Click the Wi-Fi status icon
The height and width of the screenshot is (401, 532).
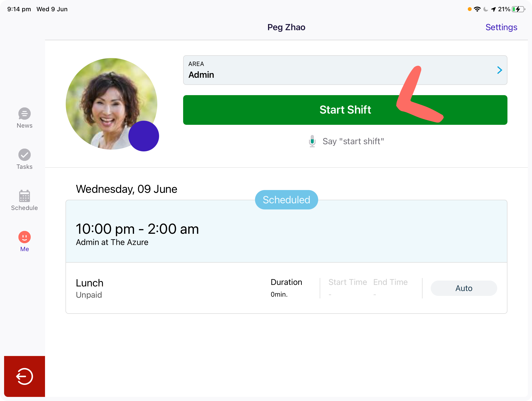pos(477,9)
